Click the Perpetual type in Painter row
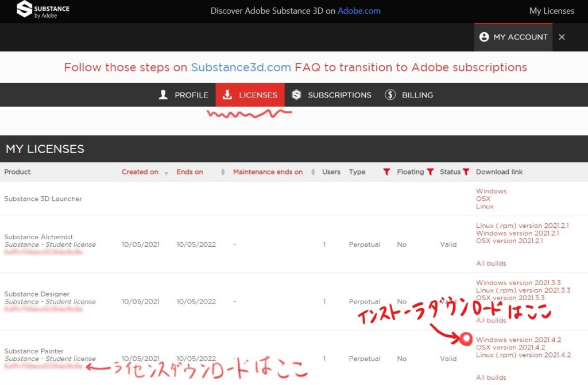This screenshot has width=588, height=385. point(365,359)
